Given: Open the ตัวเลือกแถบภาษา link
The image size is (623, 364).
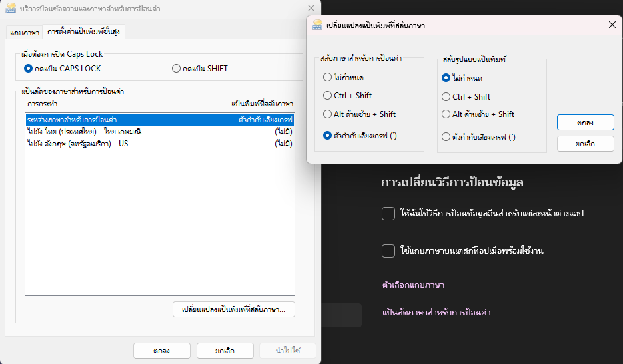Looking at the screenshot, I should 413,285.
